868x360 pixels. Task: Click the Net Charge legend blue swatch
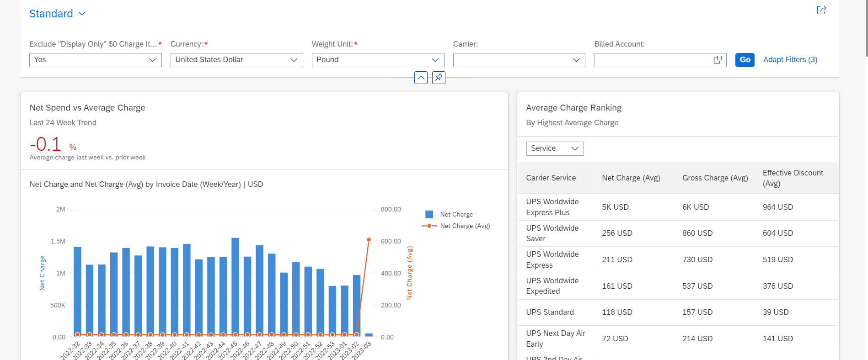(429, 214)
